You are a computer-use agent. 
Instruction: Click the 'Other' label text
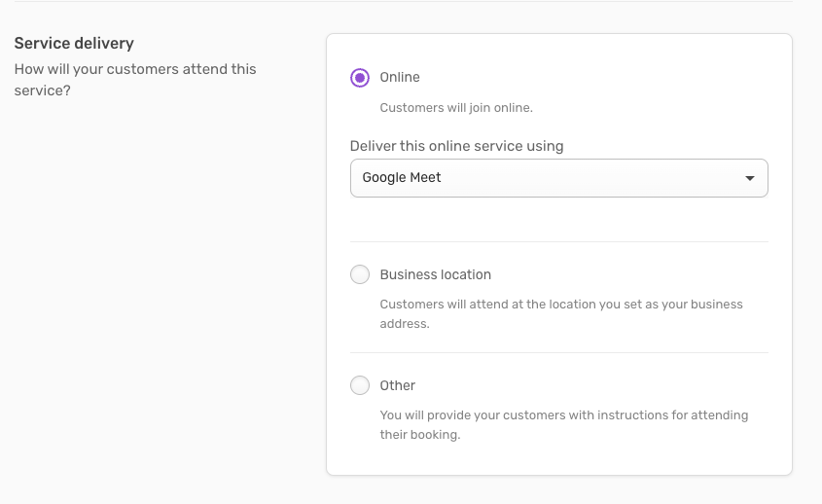coord(397,385)
